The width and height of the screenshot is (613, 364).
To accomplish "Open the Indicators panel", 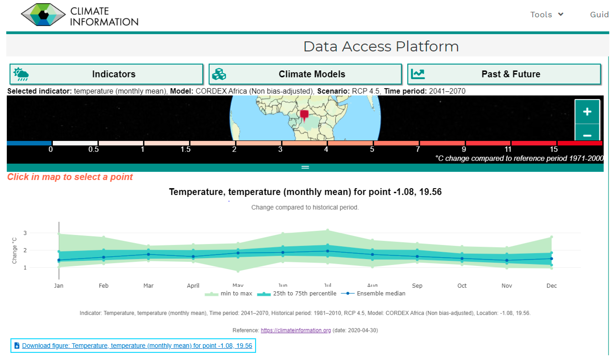I will click(x=113, y=74).
